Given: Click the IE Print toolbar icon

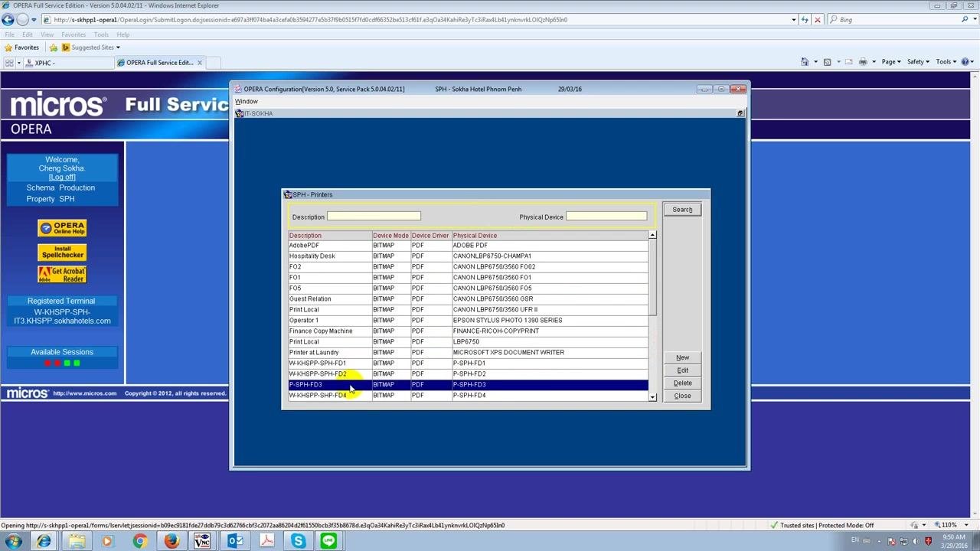Looking at the screenshot, I should tap(863, 62).
